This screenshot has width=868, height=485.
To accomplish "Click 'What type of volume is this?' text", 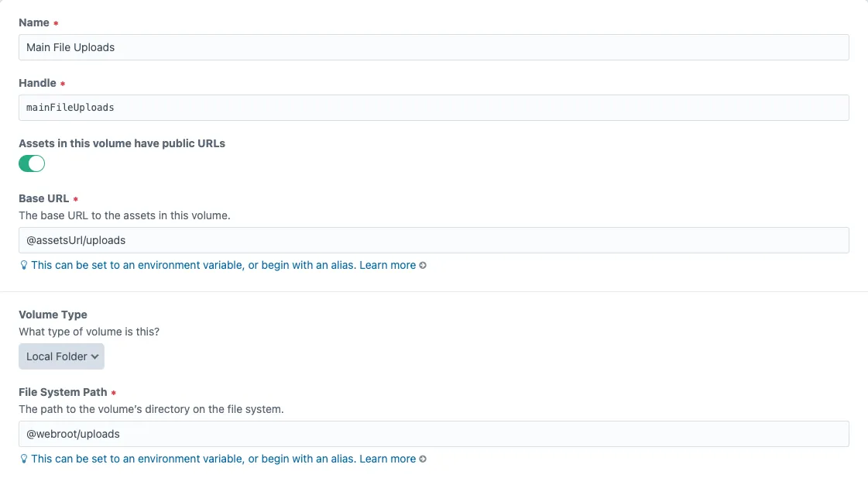I will pyautogui.click(x=89, y=332).
